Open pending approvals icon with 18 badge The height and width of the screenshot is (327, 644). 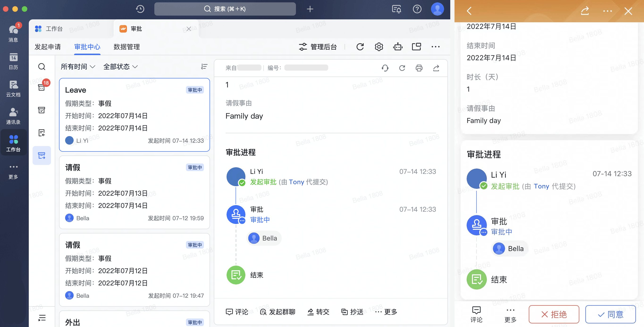coord(42,87)
